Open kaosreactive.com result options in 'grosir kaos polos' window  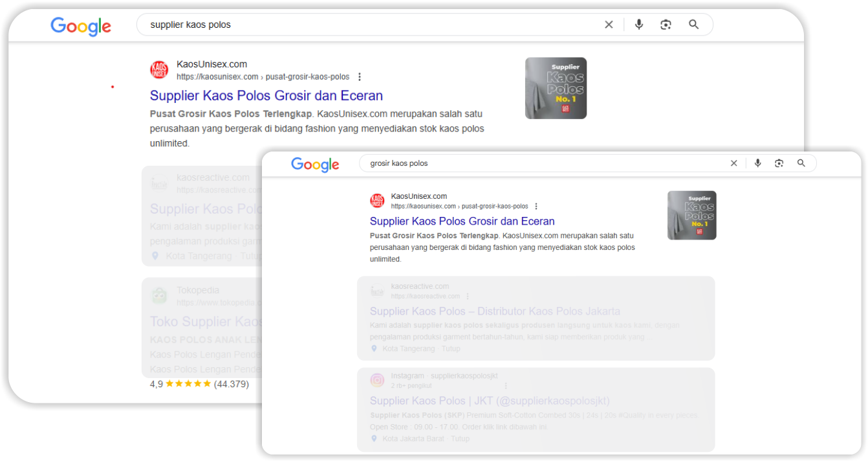point(468,296)
